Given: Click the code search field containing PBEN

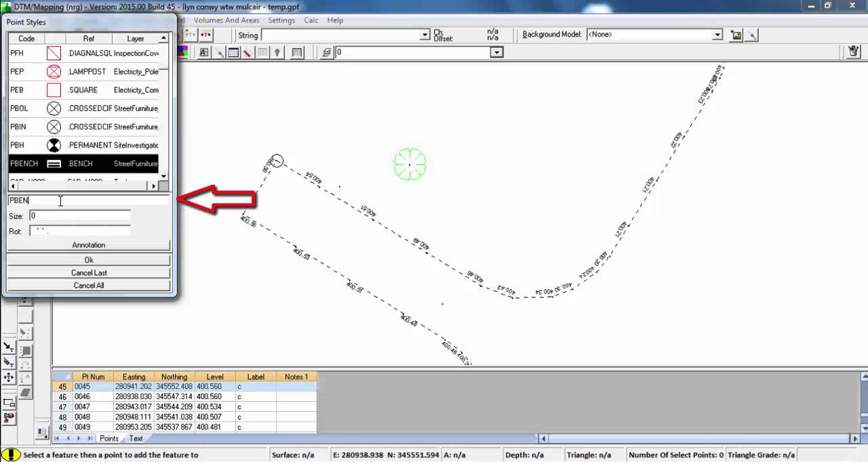Looking at the screenshot, I should point(88,201).
